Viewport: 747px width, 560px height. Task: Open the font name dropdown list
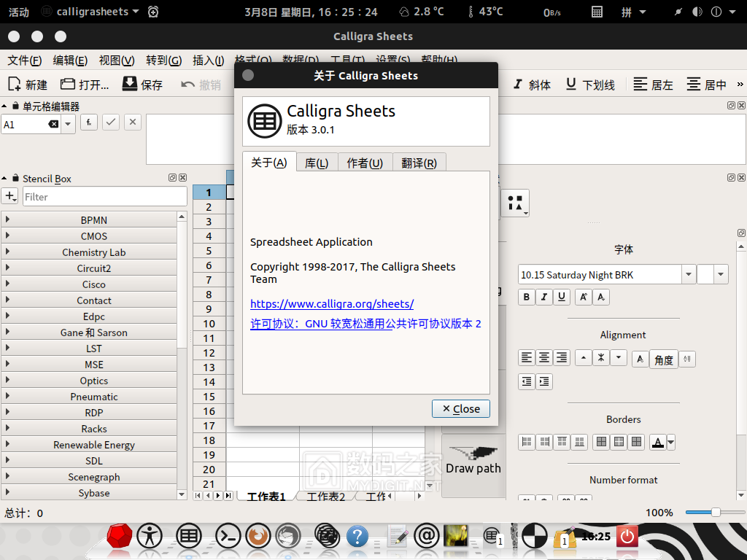[x=689, y=275]
